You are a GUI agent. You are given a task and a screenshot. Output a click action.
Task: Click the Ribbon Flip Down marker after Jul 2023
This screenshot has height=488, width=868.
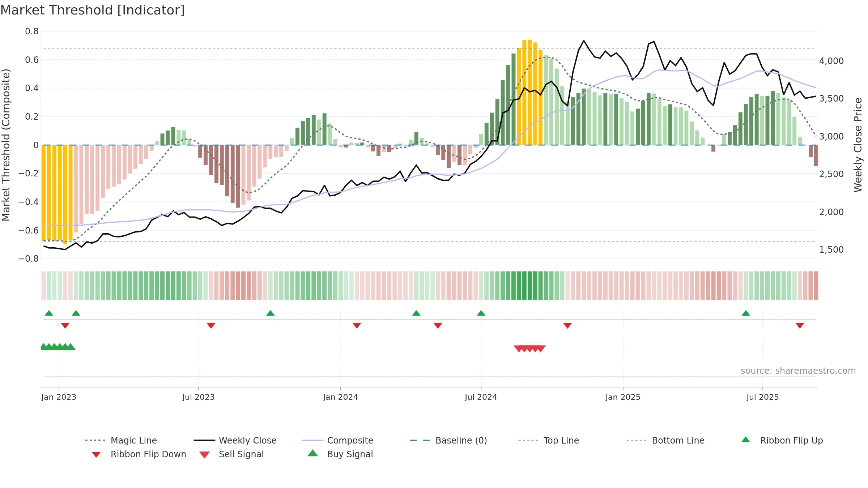coord(211,326)
